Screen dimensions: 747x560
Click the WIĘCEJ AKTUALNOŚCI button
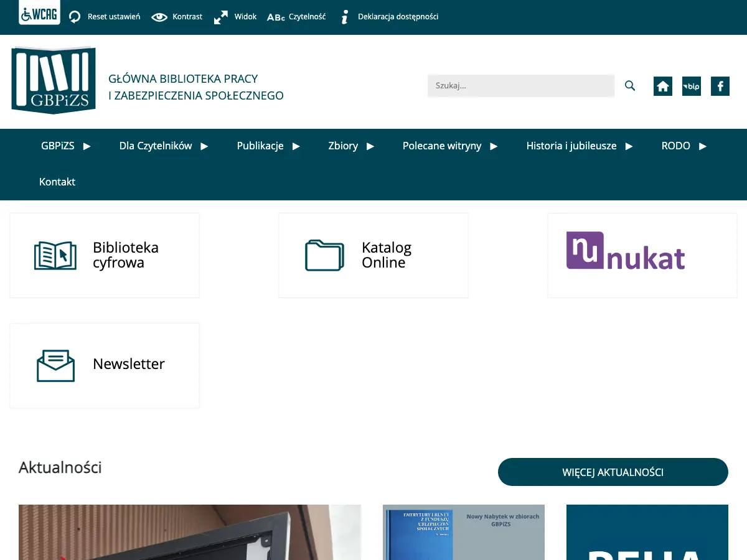point(613,472)
